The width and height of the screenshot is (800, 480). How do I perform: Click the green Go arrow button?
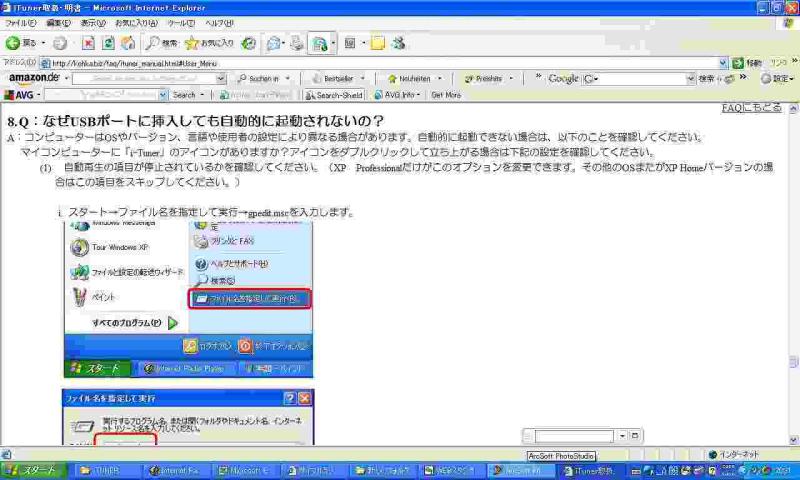(x=738, y=63)
